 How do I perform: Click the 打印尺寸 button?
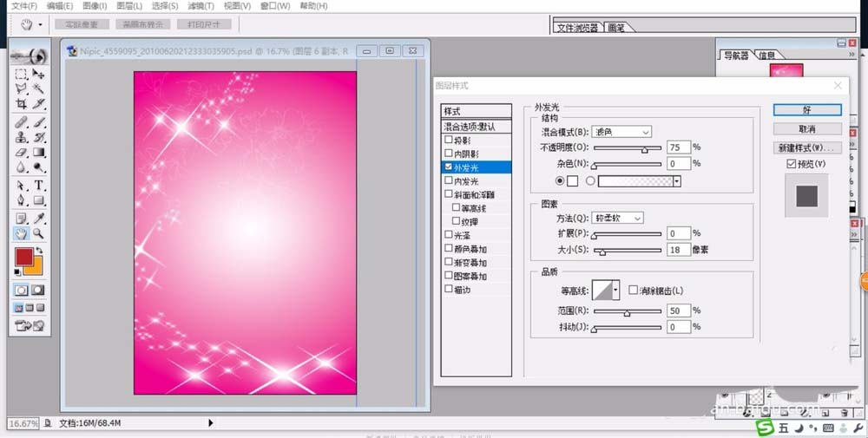pyautogui.click(x=204, y=24)
